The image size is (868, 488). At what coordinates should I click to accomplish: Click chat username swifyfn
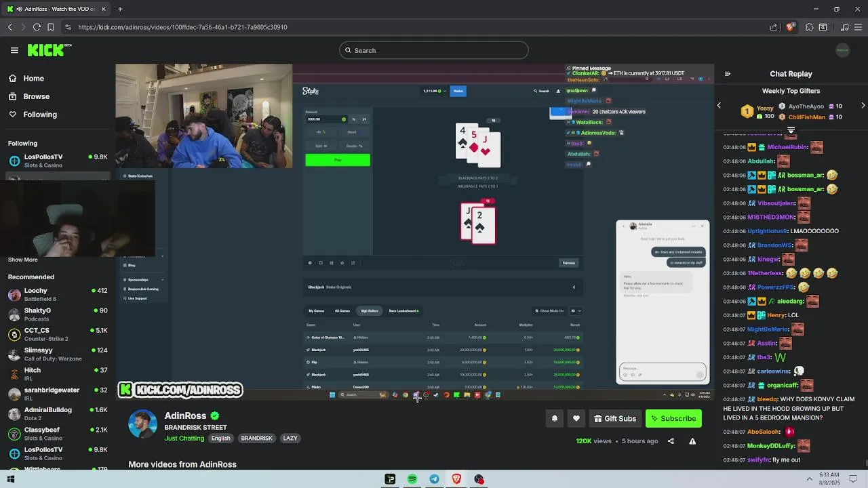758,460
